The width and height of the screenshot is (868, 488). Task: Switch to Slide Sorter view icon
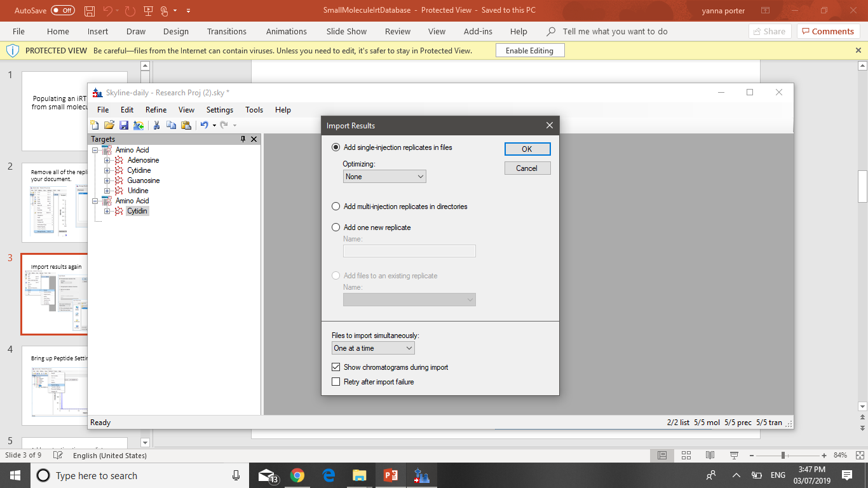click(x=686, y=456)
